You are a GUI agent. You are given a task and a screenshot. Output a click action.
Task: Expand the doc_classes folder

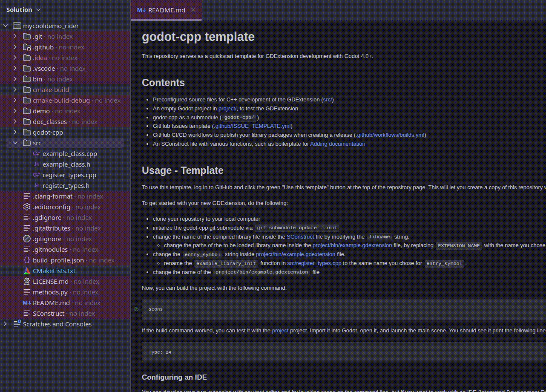(15, 122)
